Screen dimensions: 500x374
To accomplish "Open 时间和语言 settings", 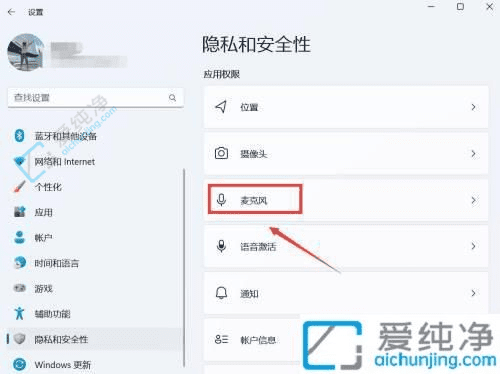I will pos(57,263).
